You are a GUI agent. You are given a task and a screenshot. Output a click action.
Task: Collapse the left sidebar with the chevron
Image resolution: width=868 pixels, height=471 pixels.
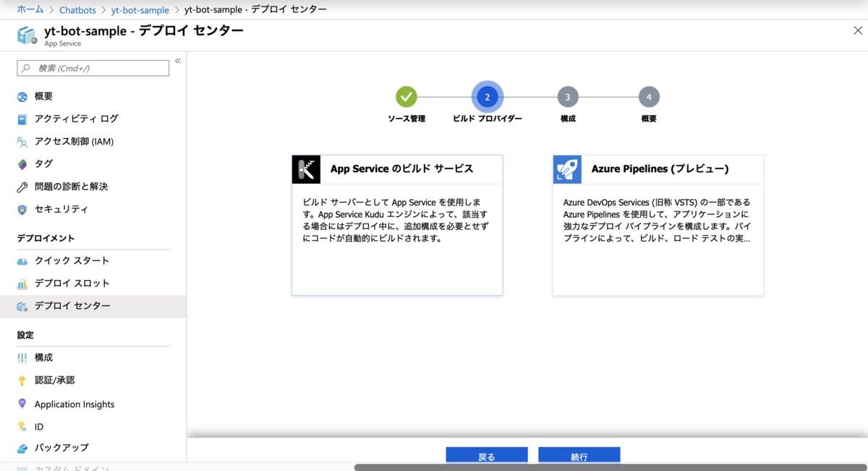tap(177, 61)
